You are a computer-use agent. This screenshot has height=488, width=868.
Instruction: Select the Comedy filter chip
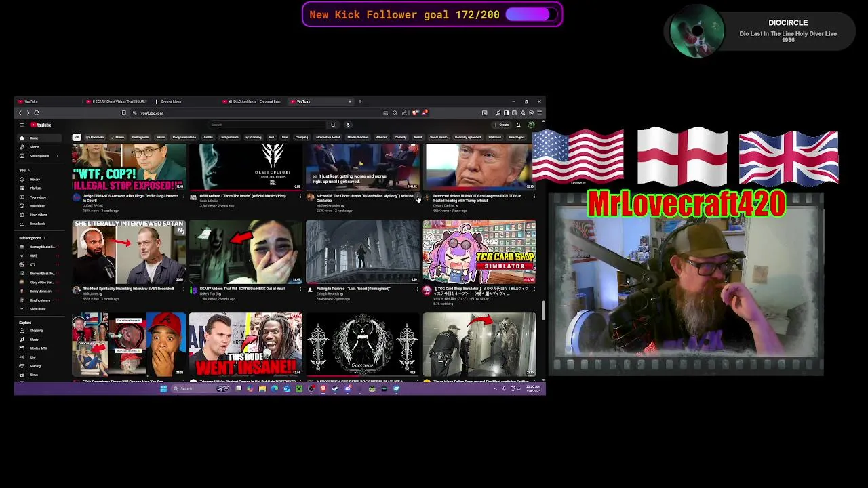401,137
